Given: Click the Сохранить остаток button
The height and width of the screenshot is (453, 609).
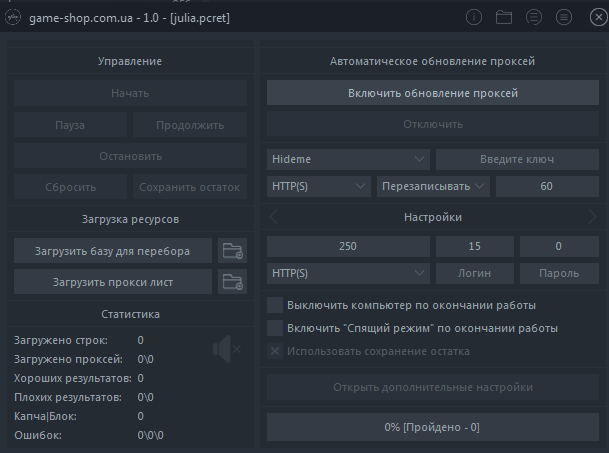Looking at the screenshot, I should pos(190,187).
